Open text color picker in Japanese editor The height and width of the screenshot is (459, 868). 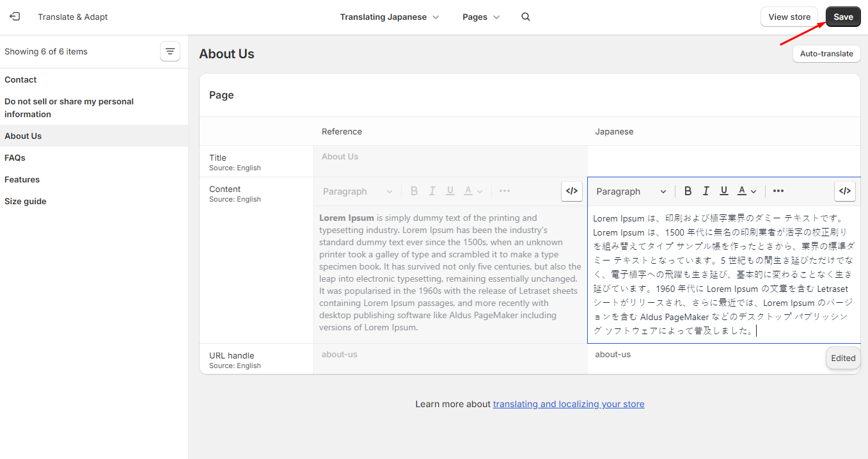[x=746, y=191]
